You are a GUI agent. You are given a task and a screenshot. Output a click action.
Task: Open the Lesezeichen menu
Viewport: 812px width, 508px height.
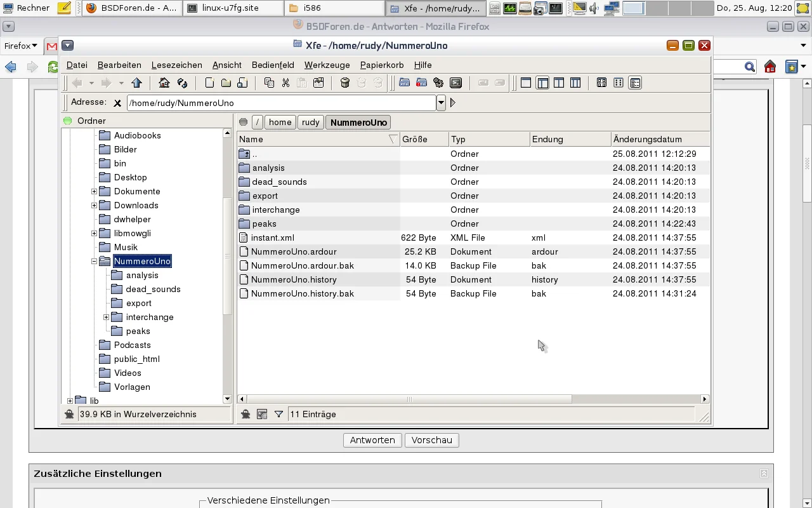pos(176,65)
